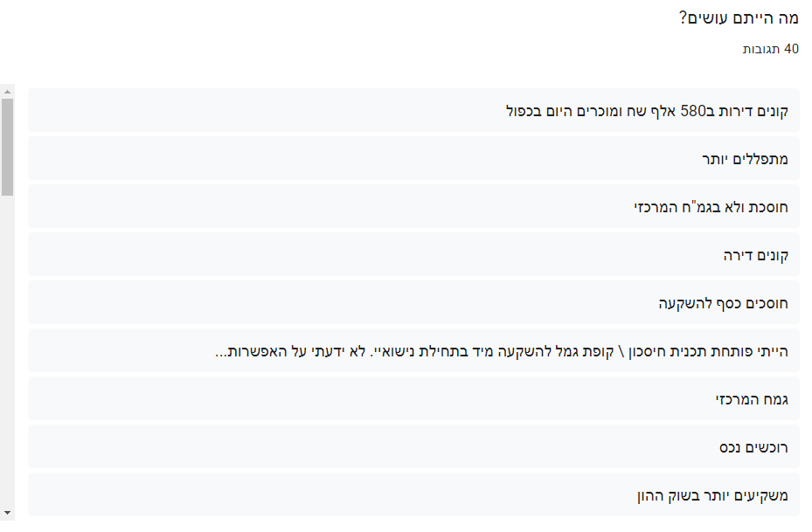Click the word "בכפול" ending the first response

523,111
